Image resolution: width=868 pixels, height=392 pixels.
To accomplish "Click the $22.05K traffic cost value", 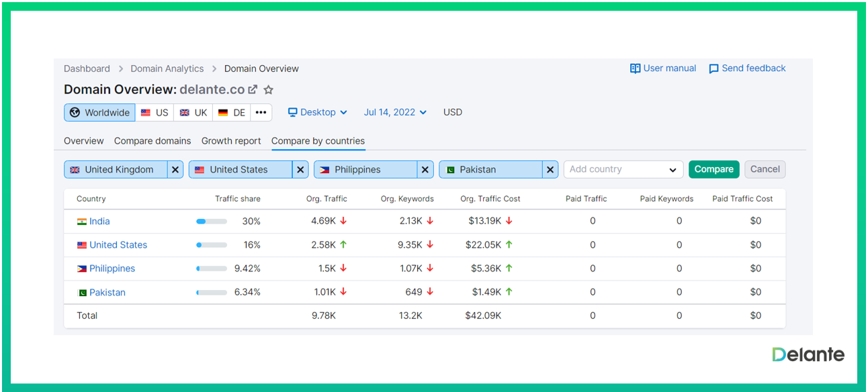I will point(483,245).
